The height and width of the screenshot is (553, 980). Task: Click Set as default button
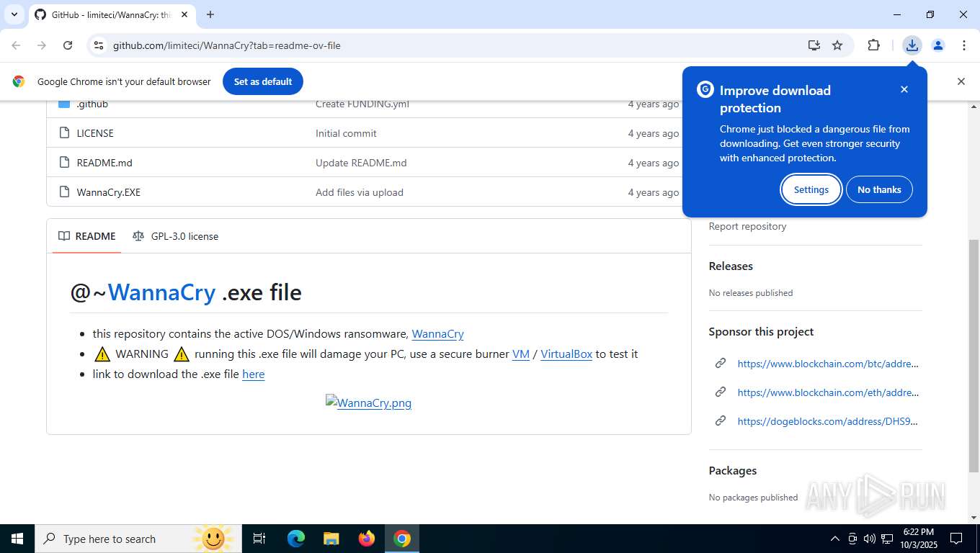263,81
